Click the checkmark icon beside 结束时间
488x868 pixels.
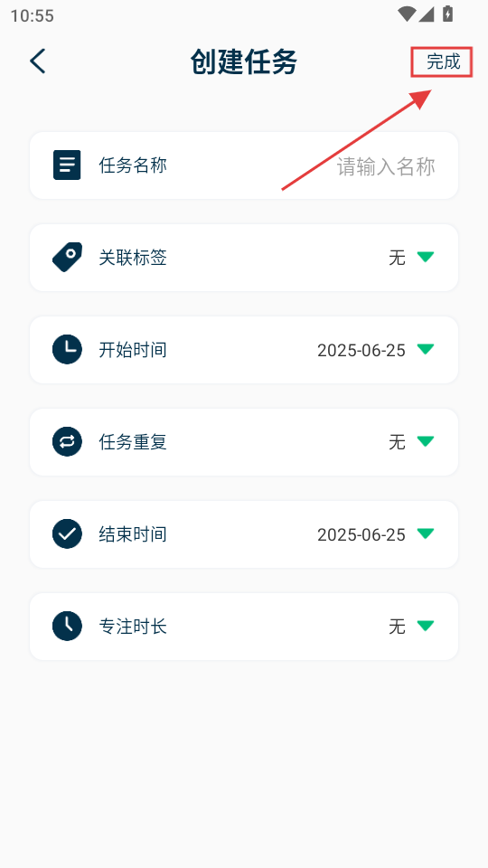pos(67,534)
